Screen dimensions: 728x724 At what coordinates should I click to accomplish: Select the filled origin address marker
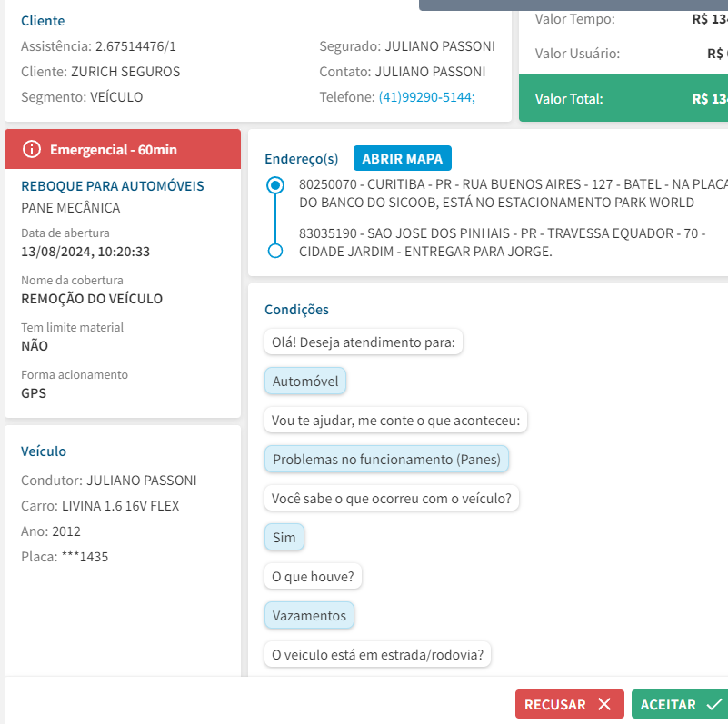pos(275,185)
